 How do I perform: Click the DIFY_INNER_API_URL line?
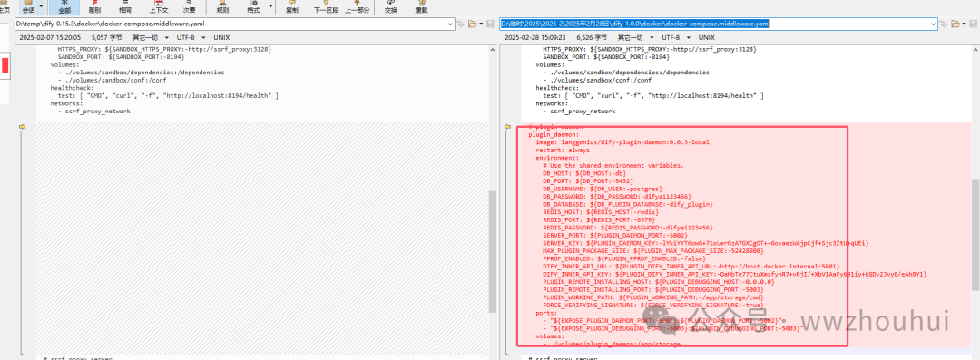[x=691, y=266]
